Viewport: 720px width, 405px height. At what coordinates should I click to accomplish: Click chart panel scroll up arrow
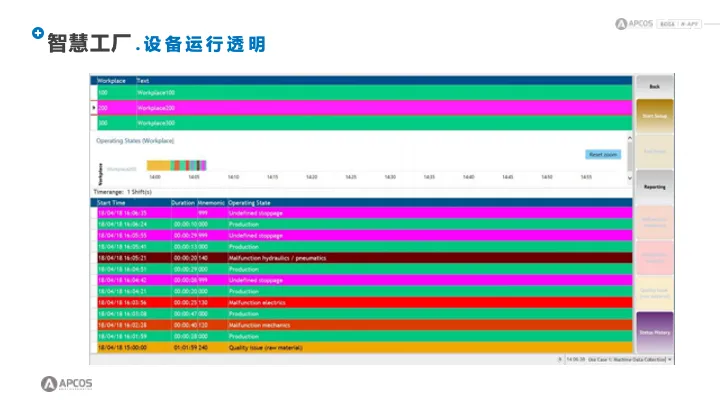point(630,138)
